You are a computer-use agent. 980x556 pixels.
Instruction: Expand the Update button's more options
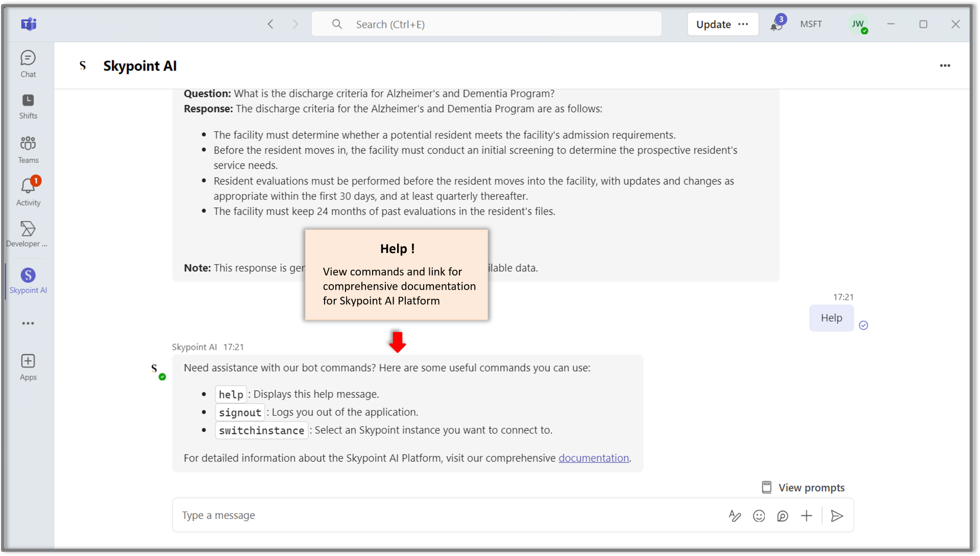(x=743, y=24)
